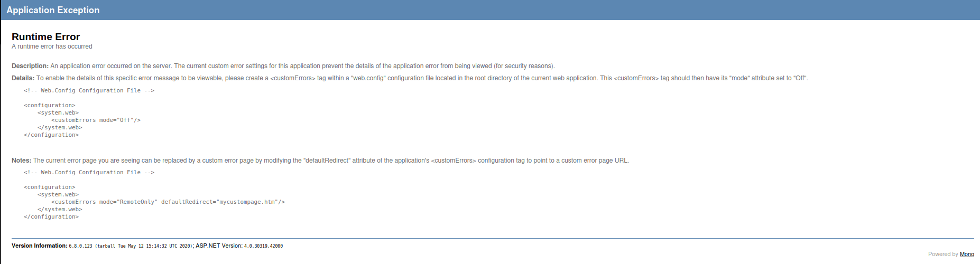980x264 pixels.
Task: Click ASP.NET version 4.0.30319.42000 value
Action: coord(263,246)
